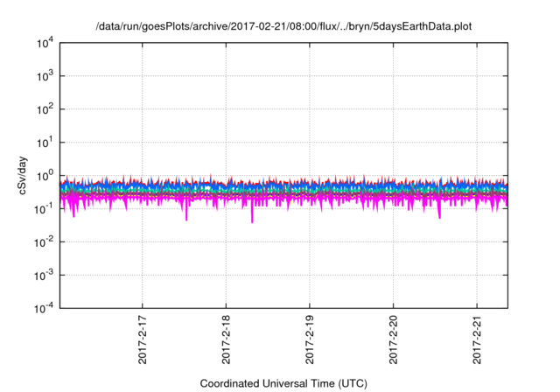This screenshot has width=560, height=392.
Task: Click the 10^-1 y-axis tick label
Action: [x=45, y=209]
